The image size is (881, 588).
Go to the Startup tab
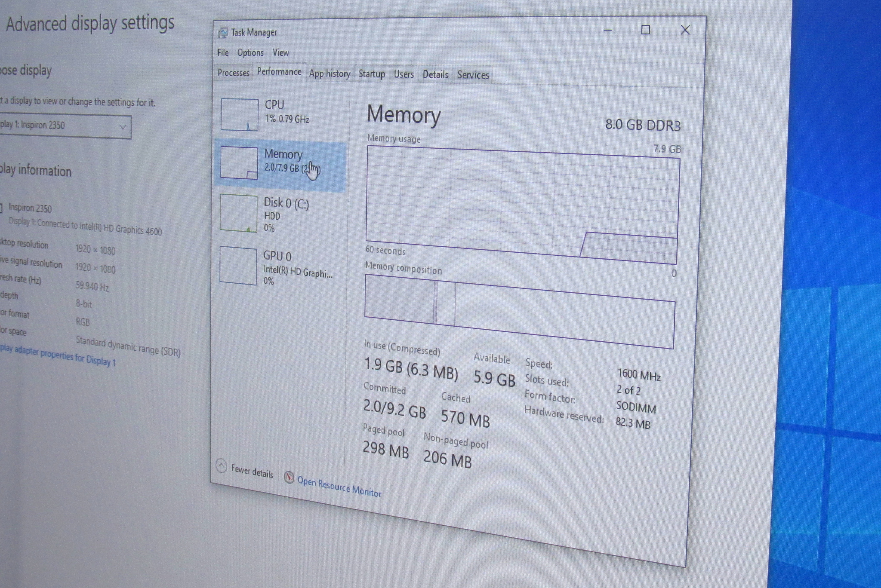tap(372, 74)
